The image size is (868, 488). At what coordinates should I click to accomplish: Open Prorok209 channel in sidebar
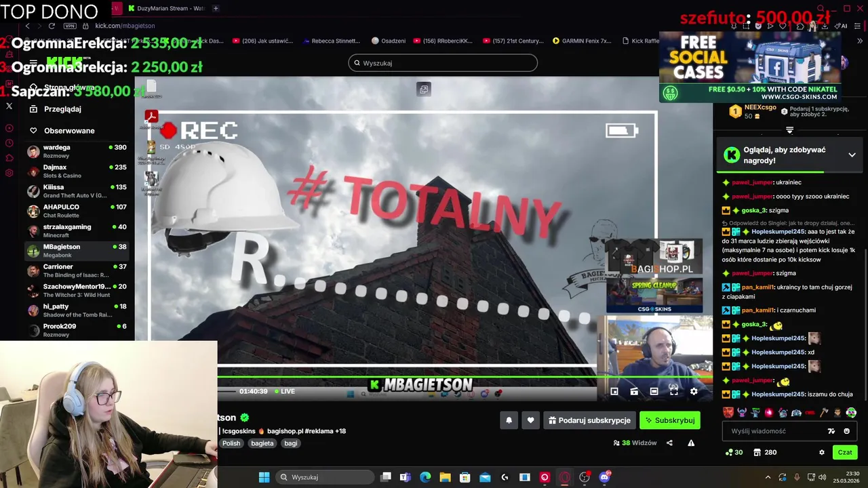tap(77, 330)
